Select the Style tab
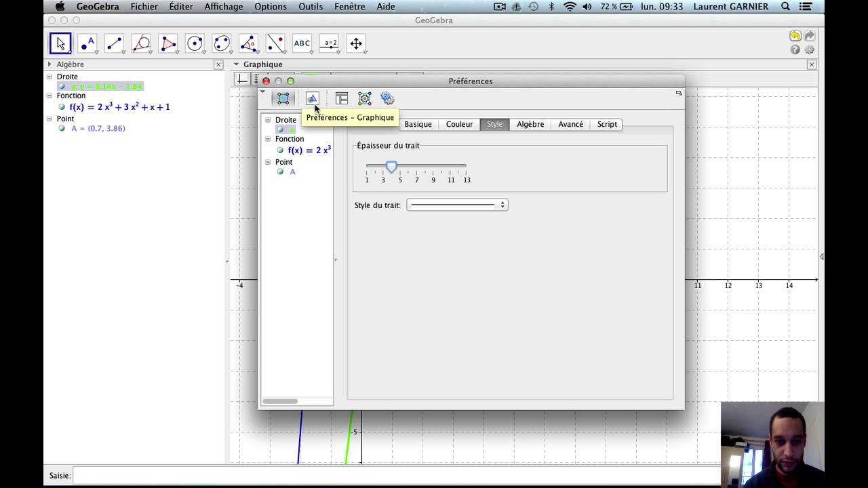 494,124
